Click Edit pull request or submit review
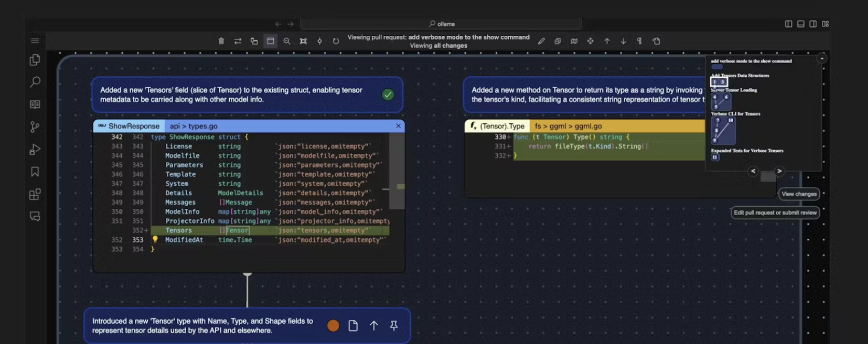Image resolution: width=868 pixels, height=344 pixels. click(775, 212)
